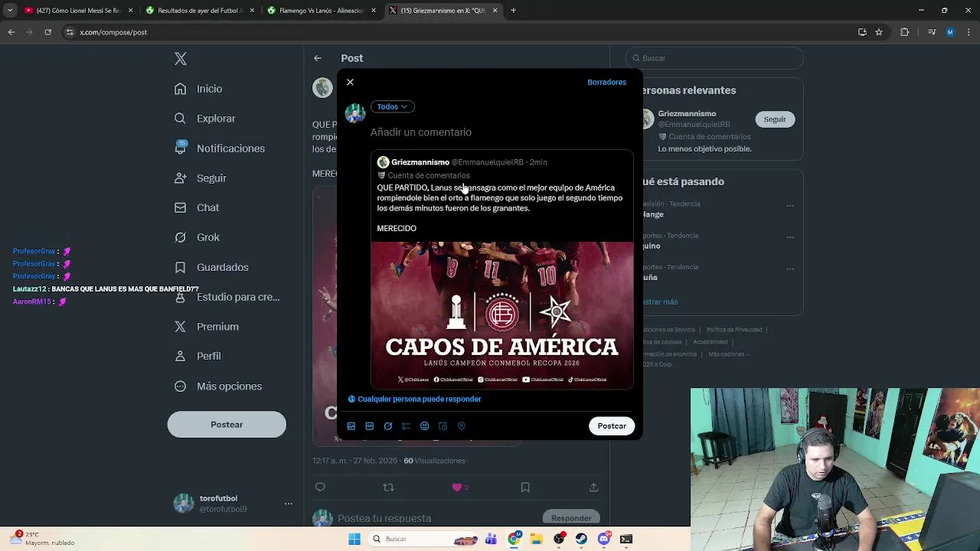This screenshot has width=980, height=551.
Task: Enhance post with Grok icon
Action: [388, 426]
